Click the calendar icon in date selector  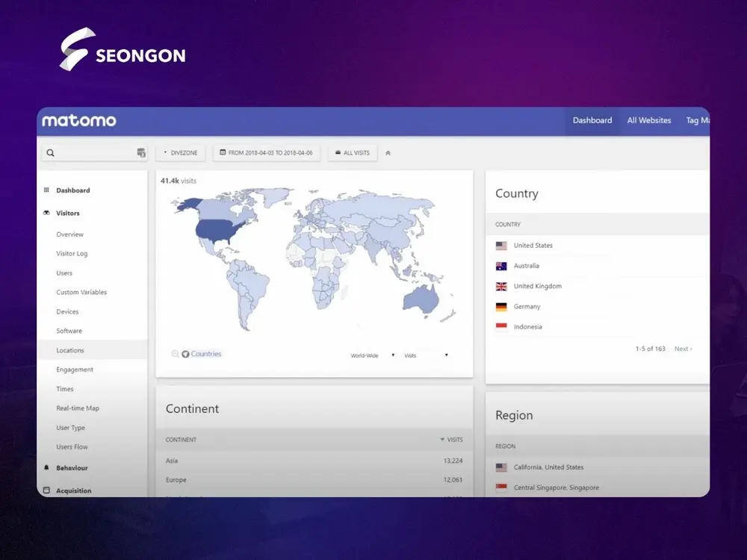click(x=223, y=152)
